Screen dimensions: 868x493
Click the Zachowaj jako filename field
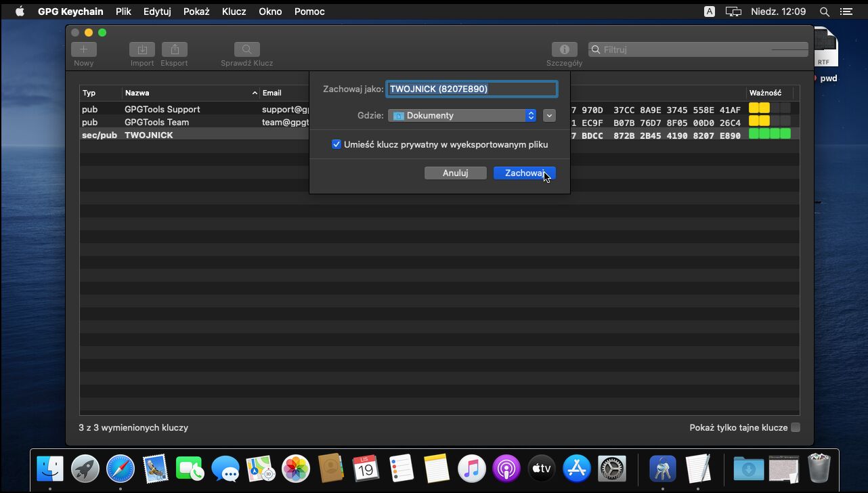(471, 89)
